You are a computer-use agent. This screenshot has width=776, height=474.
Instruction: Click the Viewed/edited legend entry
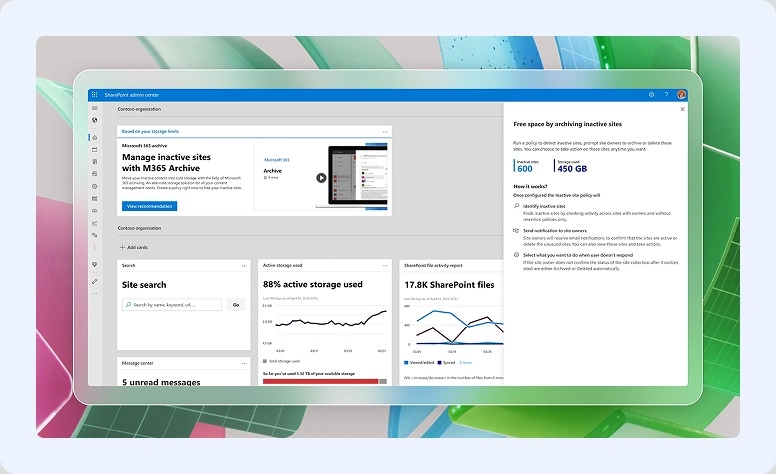pos(419,363)
